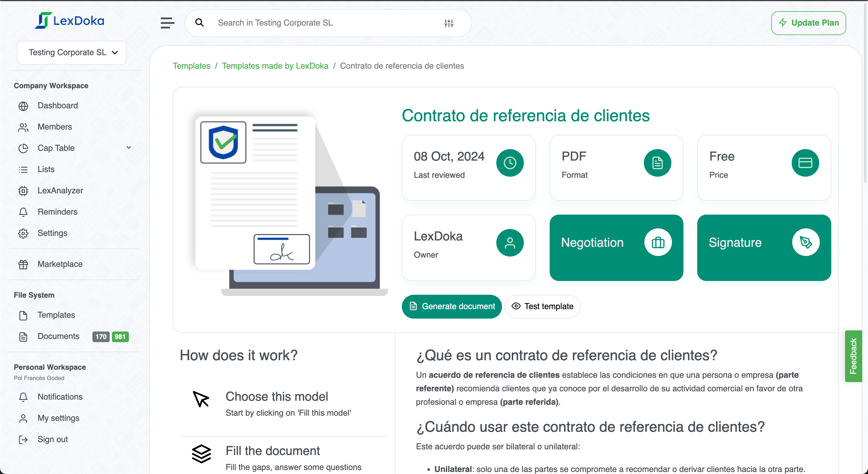868x474 pixels.
Task: Click the Owner person icon
Action: 510,243
